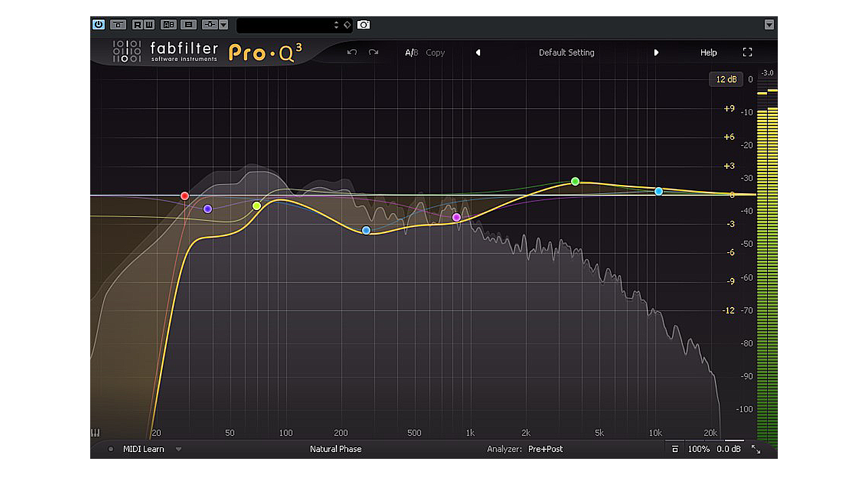
Task: Open the 12 dB display range selector
Action: click(726, 79)
